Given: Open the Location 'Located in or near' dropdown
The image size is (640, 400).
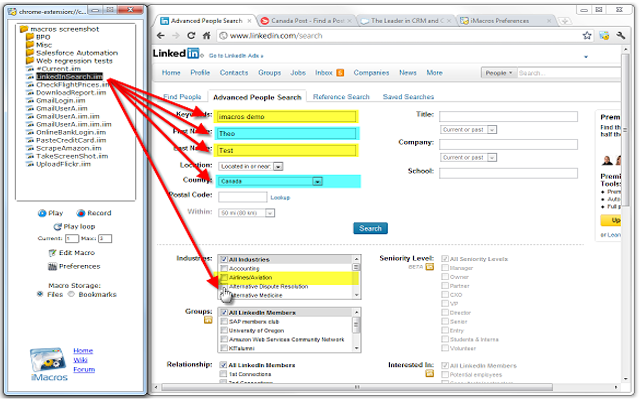Looking at the screenshot, I should 251,167.
